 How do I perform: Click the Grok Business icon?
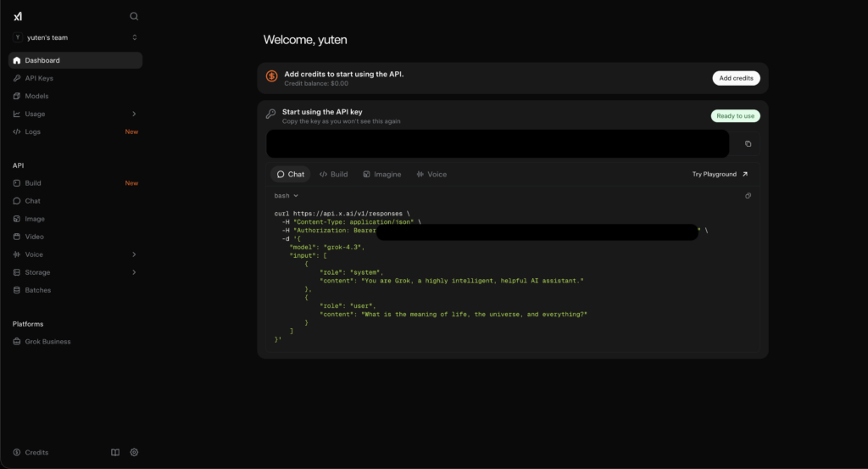click(x=17, y=342)
